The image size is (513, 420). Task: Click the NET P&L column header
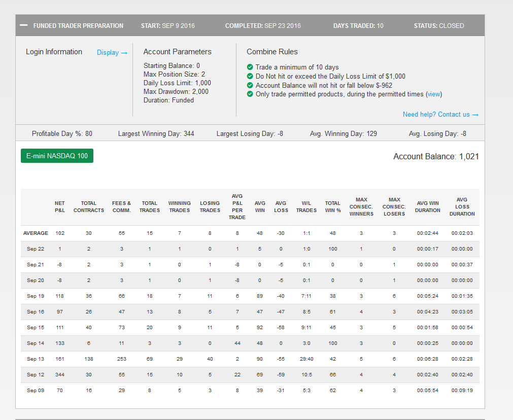tap(59, 207)
